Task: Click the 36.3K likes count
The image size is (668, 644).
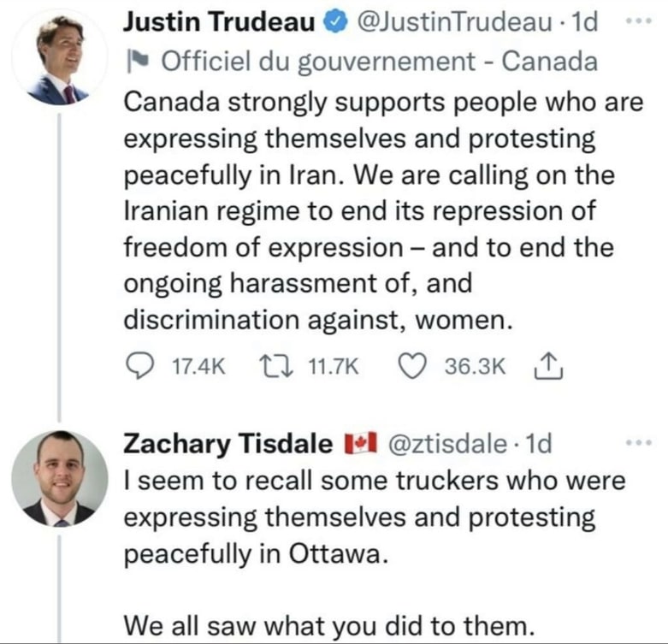Action: click(476, 367)
